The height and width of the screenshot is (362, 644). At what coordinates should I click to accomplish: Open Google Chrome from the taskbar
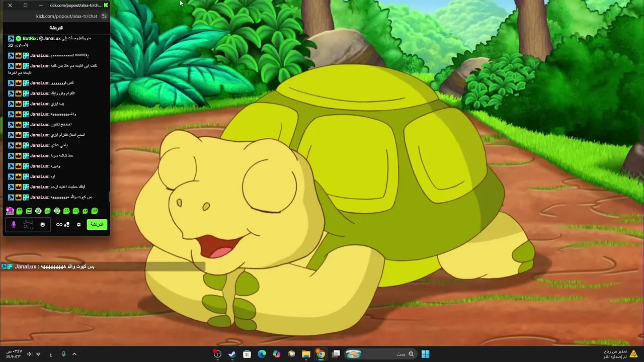click(320, 354)
